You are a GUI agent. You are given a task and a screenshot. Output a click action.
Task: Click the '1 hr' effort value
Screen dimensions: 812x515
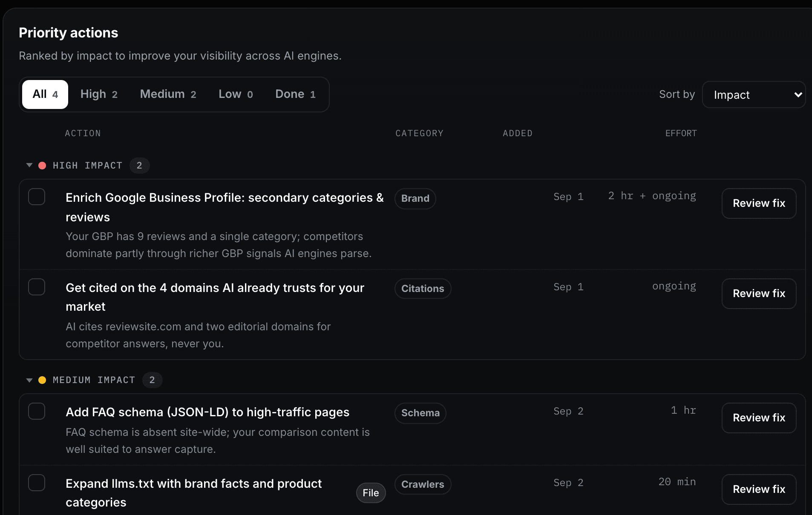pos(683,410)
